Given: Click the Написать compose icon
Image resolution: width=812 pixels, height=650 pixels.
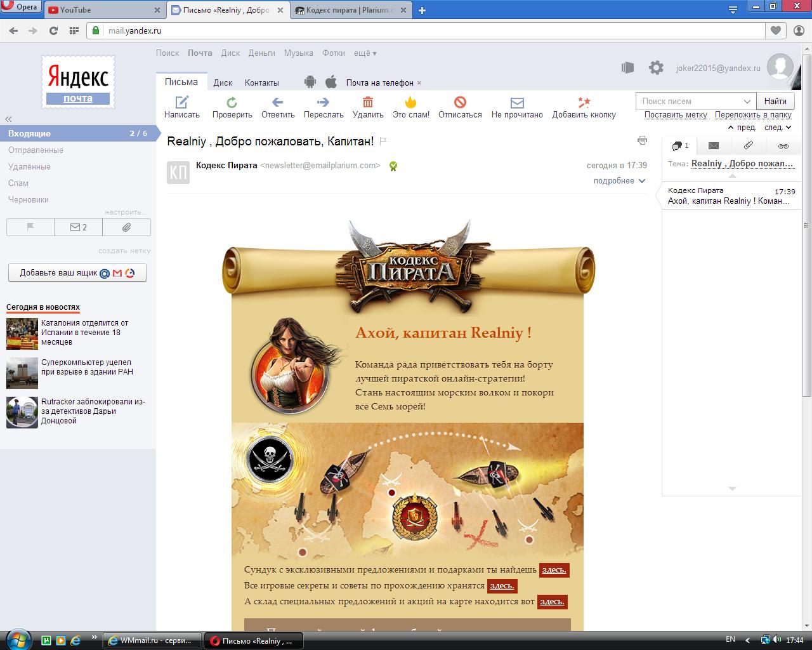Looking at the screenshot, I should pyautogui.click(x=182, y=102).
